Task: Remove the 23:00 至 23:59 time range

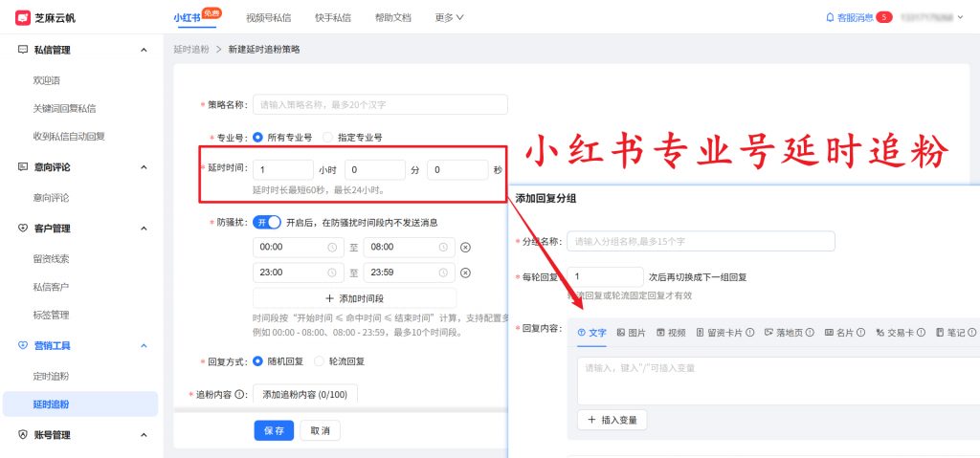Action: (465, 273)
